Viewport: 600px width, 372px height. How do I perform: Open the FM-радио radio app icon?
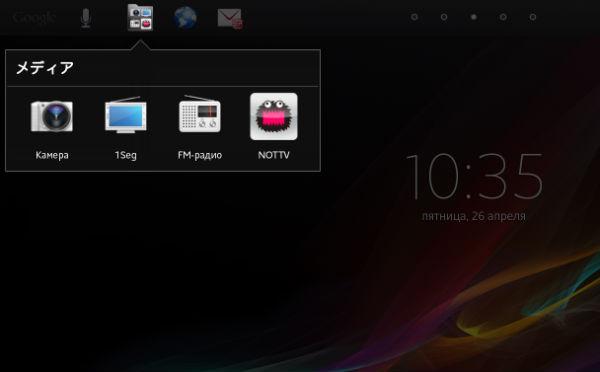click(x=199, y=114)
